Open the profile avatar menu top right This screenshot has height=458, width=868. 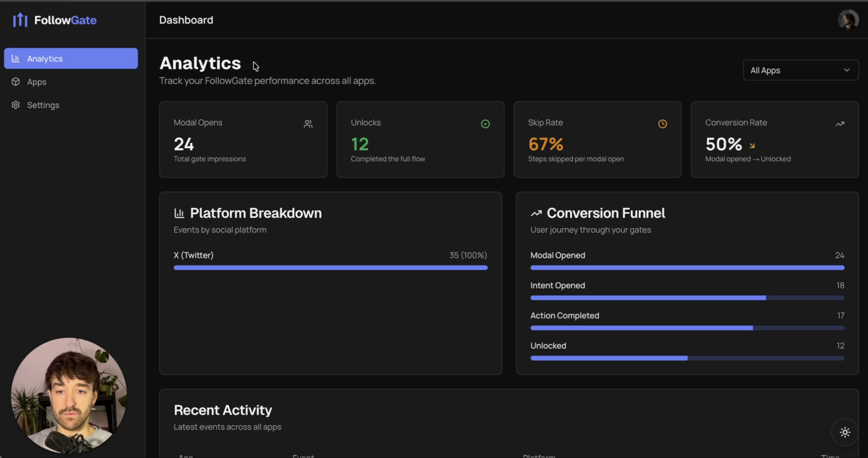[848, 20]
